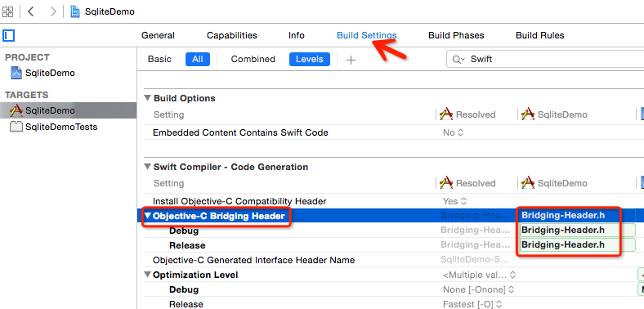
Task: Go back with the left chevron
Action: point(31,11)
